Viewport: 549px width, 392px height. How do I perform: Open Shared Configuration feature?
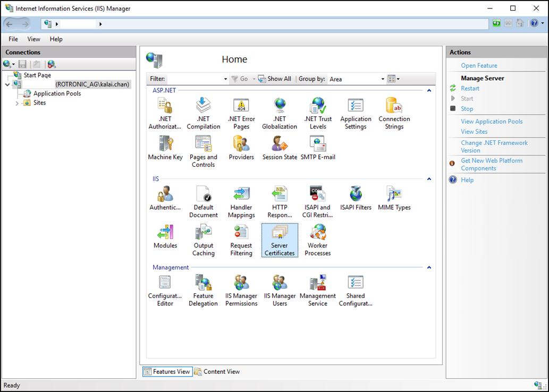356,291
